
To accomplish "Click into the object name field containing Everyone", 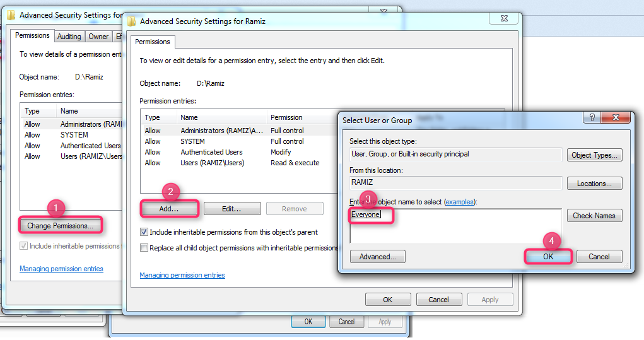I will tap(455, 226).
